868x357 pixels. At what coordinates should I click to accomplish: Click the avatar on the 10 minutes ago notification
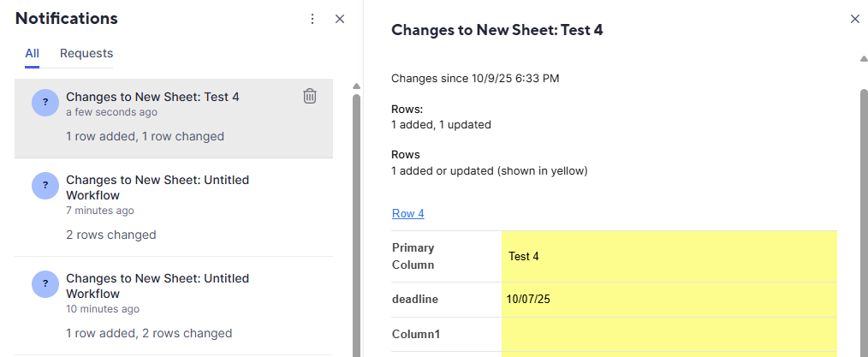point(45,283)
